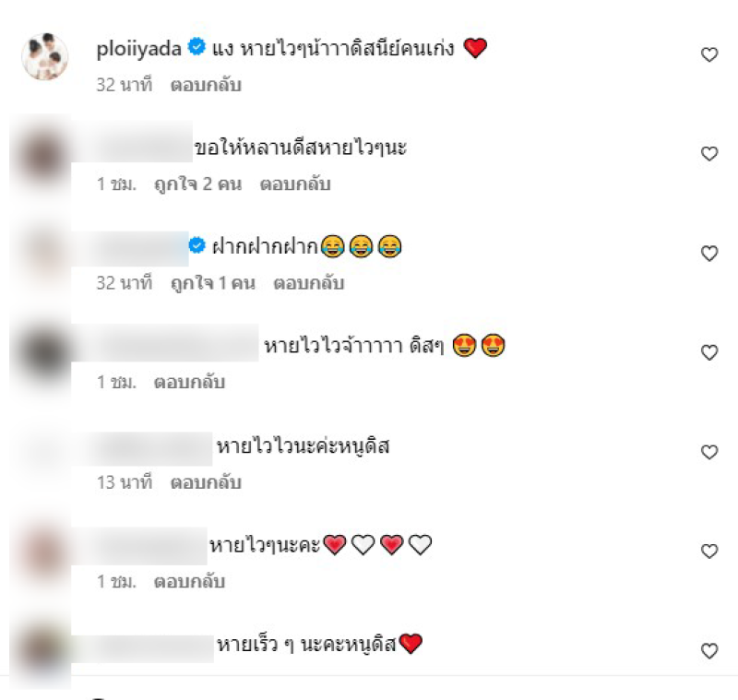This screenshot has width=738, height=700.
Task: Like the ploiiyada comment with the heart icon
Action: [709, 55]
